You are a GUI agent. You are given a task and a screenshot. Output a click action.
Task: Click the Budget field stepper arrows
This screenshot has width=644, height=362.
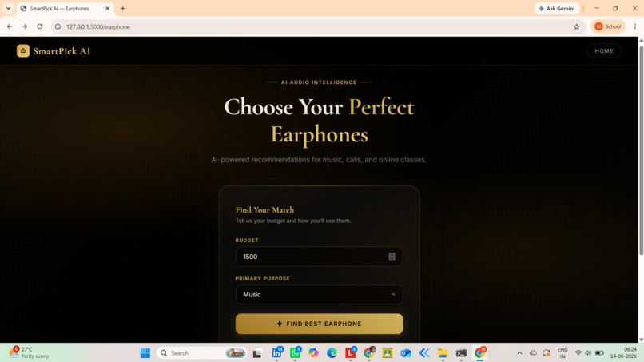392,257
